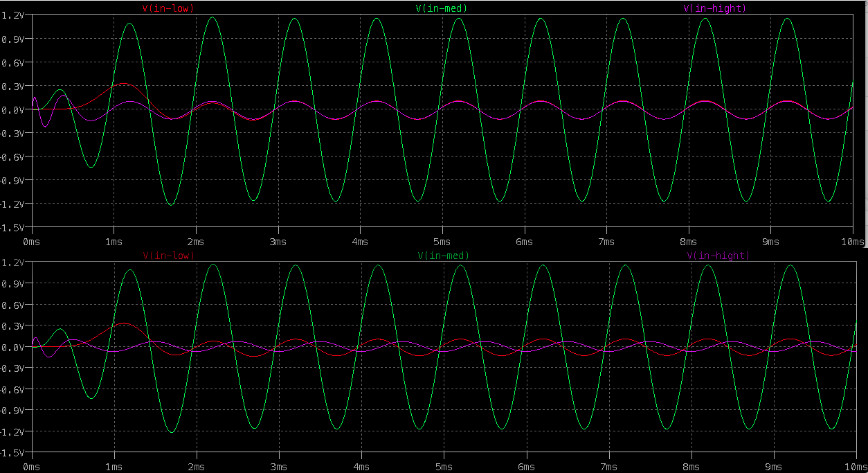868x473 pixels.
Task: Click 3ms tick on lower pane's time axis
Action: pos(280,468)
